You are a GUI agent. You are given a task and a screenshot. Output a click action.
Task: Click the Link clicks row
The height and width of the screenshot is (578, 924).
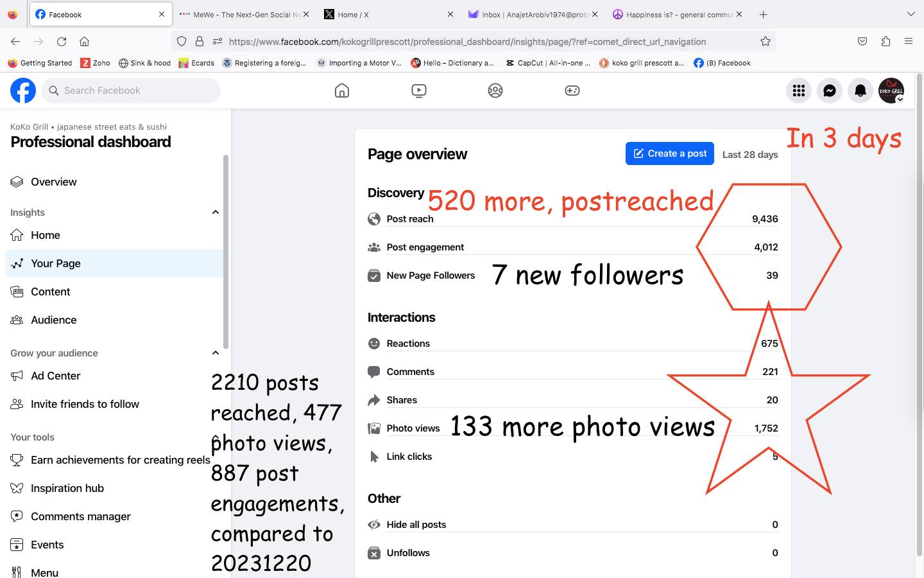point(573,457)
